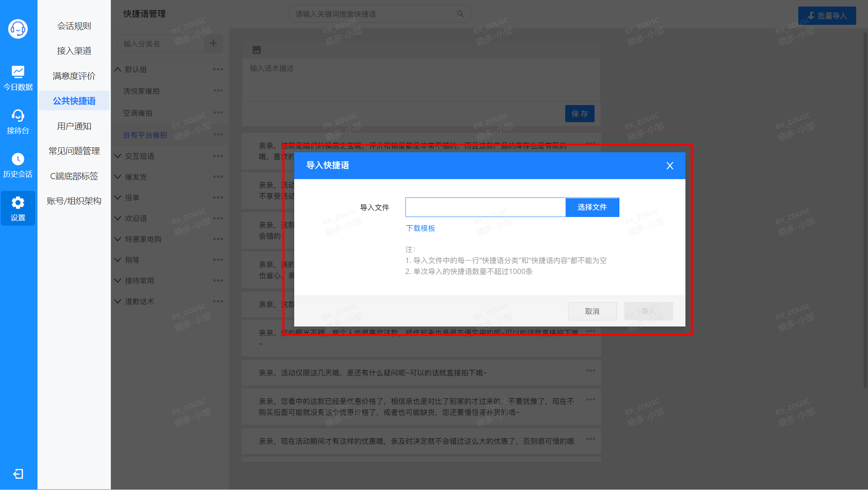
Task: Click the 批量导入 button
Action: point(827,15)
